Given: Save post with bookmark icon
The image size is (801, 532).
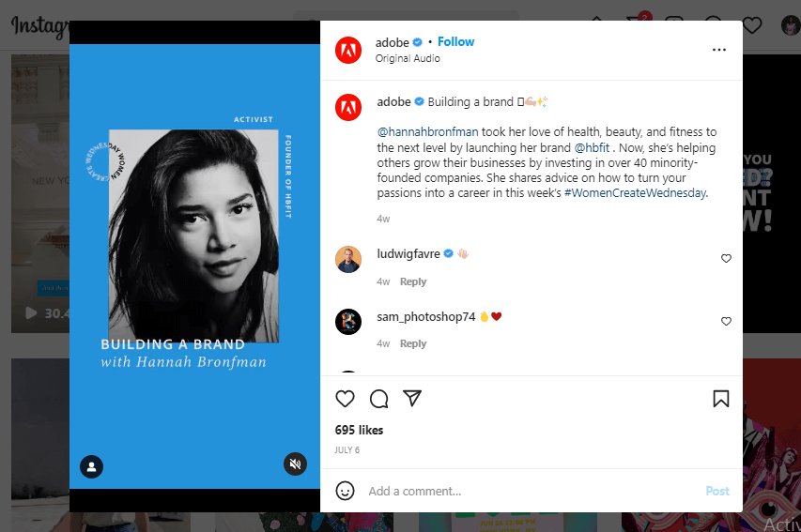Looking at the screenshot, I should click(721, 399).
